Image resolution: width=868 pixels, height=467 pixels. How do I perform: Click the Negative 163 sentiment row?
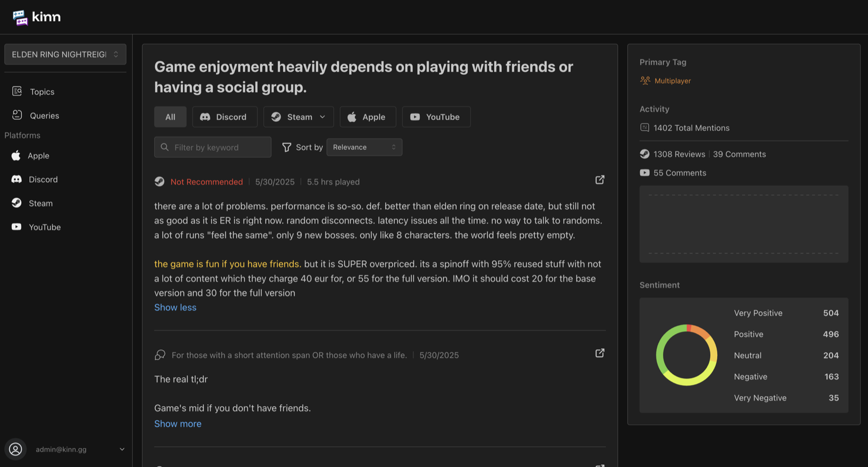[786, 376]
